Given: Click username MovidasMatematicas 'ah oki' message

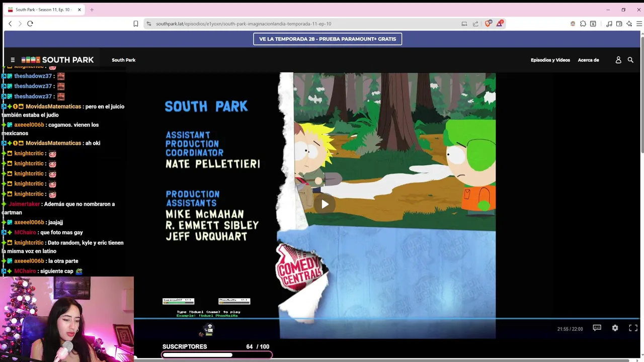Looking at the screenshot, I should click(x=63, y=143).
